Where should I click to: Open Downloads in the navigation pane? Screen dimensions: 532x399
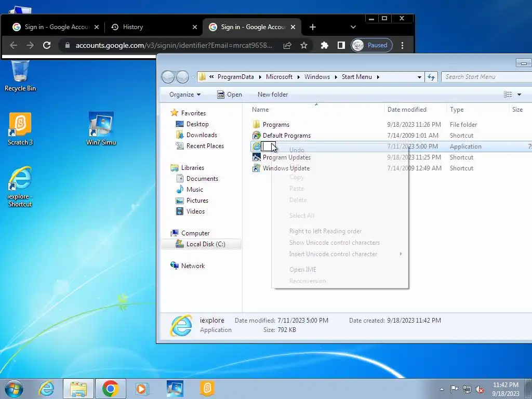coord(197,135)
